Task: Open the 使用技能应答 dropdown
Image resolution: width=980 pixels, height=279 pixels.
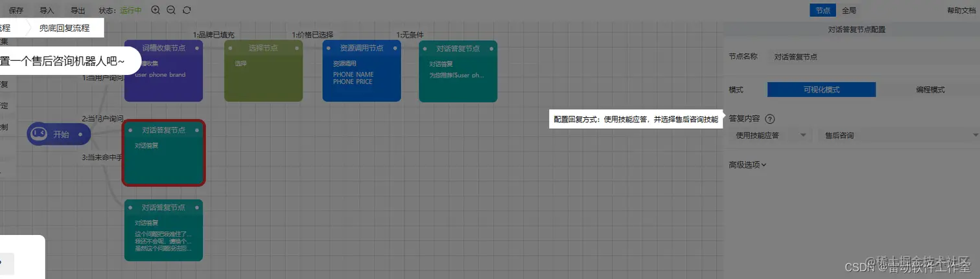Action: pyautogui.click(x=770, y=135)
